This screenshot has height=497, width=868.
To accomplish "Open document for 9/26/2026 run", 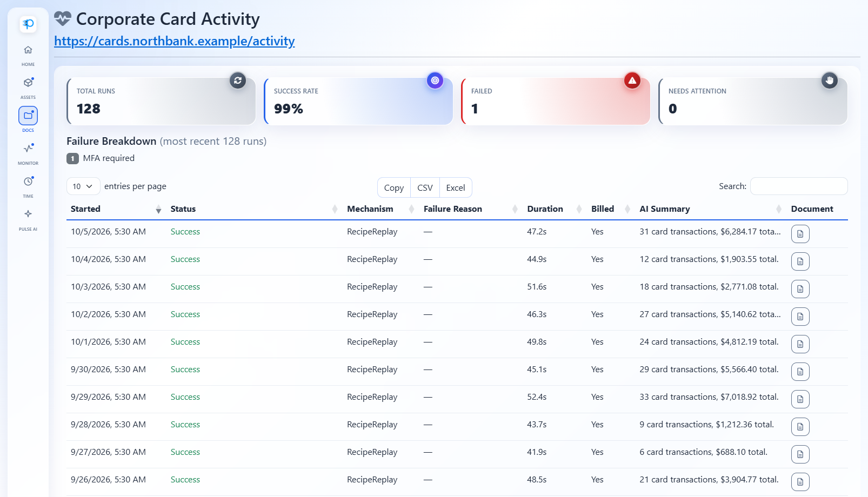I will [x=800, y=482].
